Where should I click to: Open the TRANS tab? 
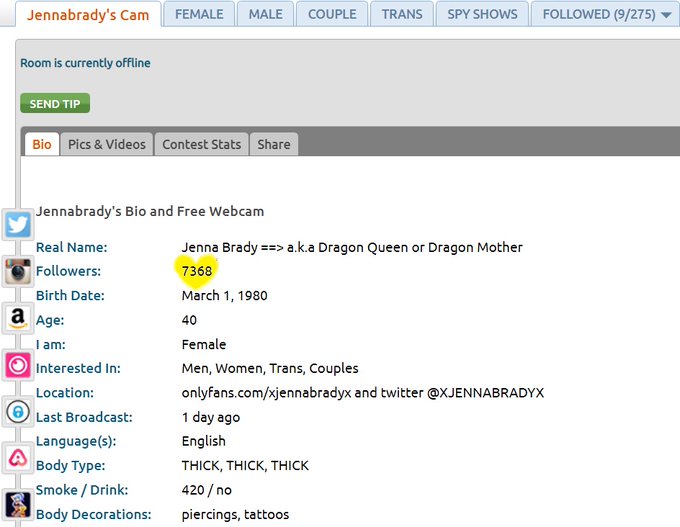[x=402, y=14]
